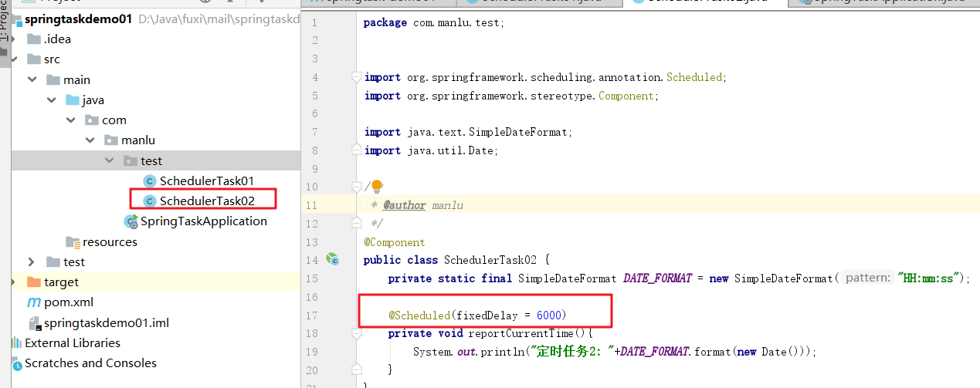Click the .idea folder icon

(34, 39)
